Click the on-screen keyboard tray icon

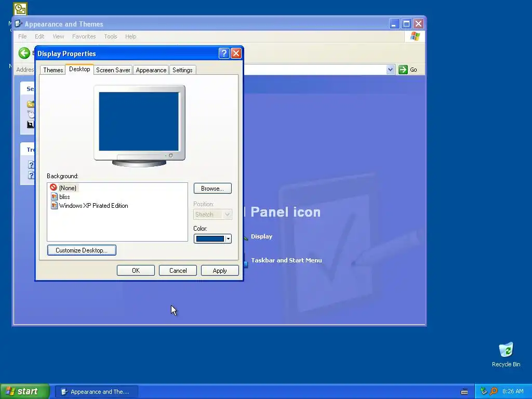click(x=464, y=392)
